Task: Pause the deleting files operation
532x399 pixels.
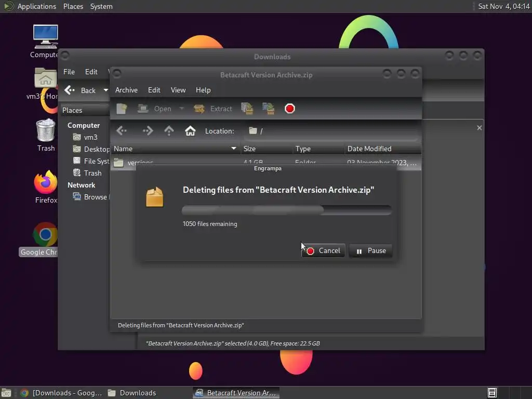Action: click(x=371, y=251)
